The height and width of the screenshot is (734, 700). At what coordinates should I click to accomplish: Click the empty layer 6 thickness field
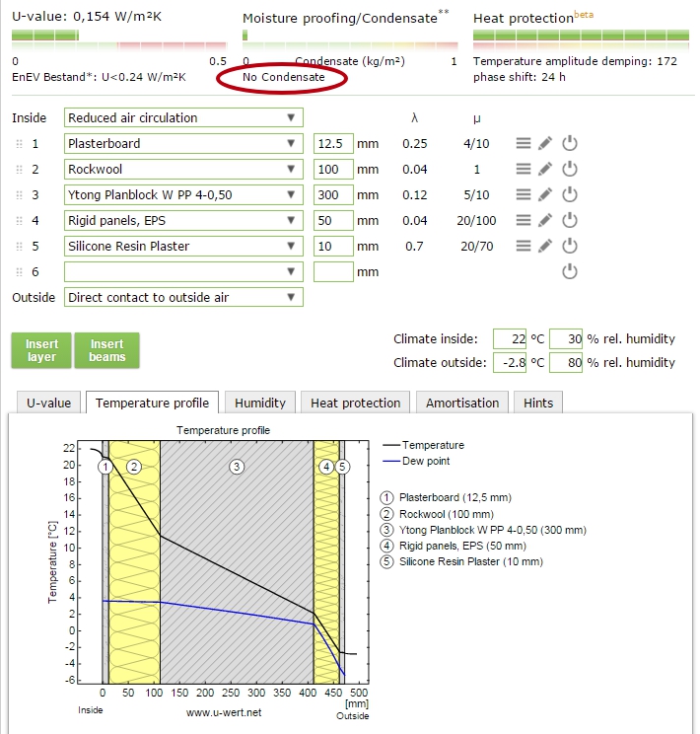tap(333, 272)
